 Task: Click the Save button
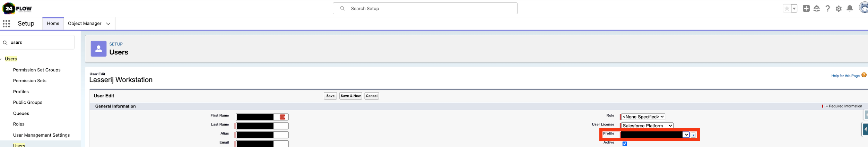click(330, 96)
